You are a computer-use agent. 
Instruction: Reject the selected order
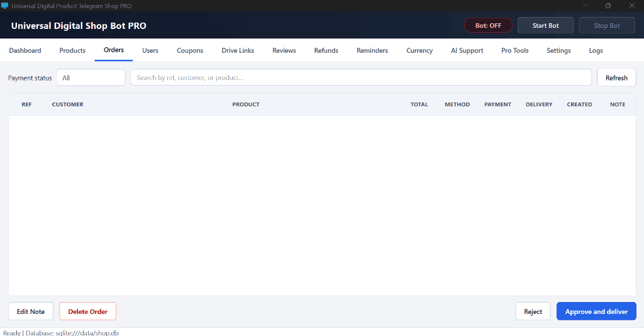[x=533, y=311]
